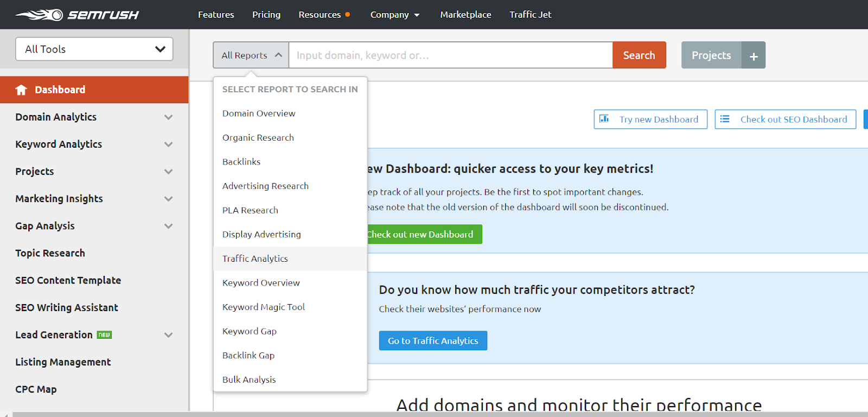This screenshot has width=868, height=417.
Task: Expand Lead Generation section
Action: (169, 335)
